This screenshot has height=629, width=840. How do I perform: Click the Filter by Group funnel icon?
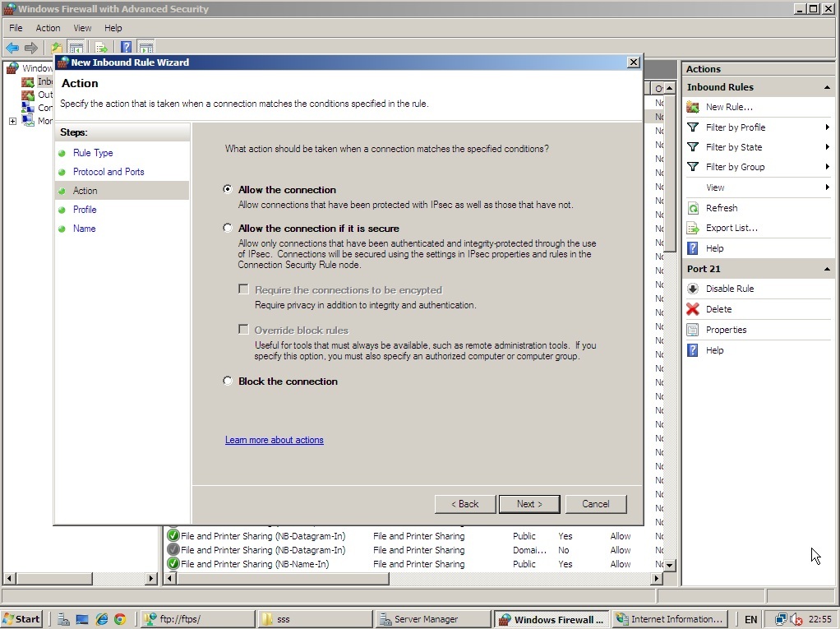pos(693,167)
